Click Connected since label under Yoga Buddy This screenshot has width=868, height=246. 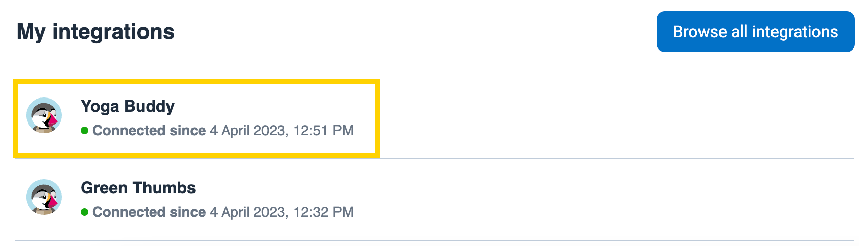(x=149, y=131)
